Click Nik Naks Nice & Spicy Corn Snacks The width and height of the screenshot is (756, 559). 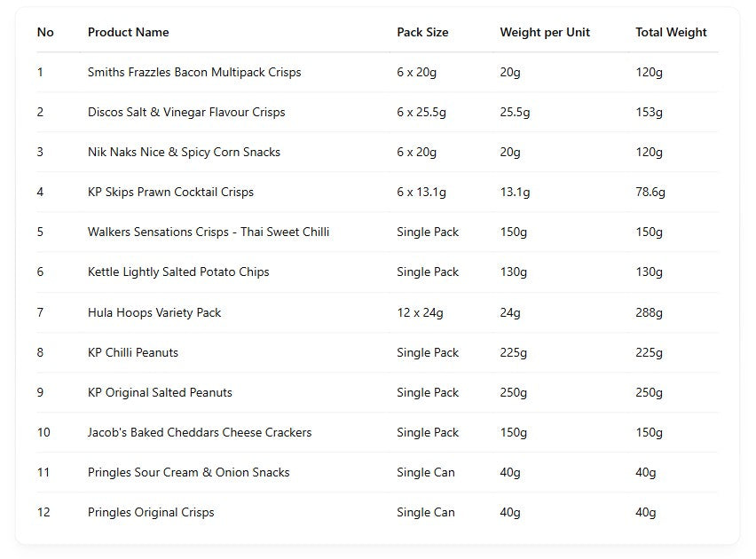[184, 153]
